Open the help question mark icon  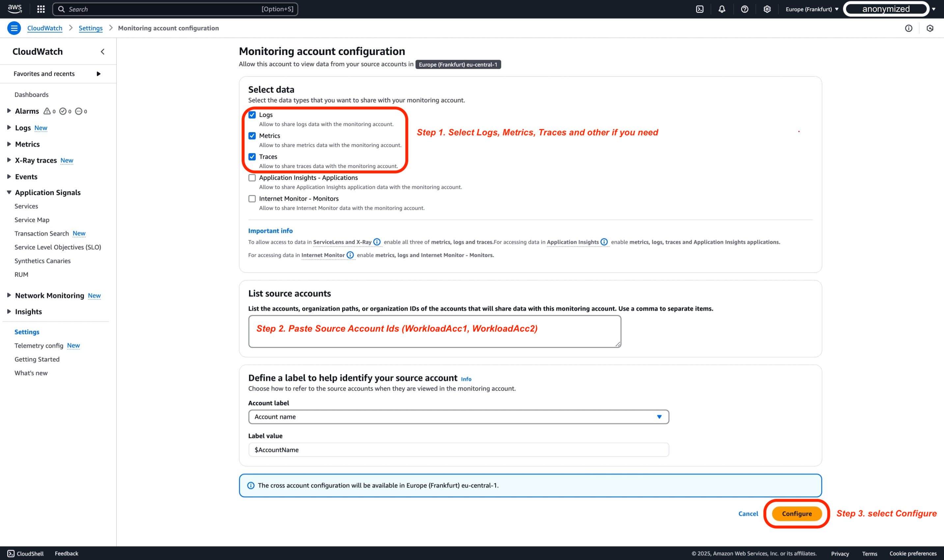[744, 9]
